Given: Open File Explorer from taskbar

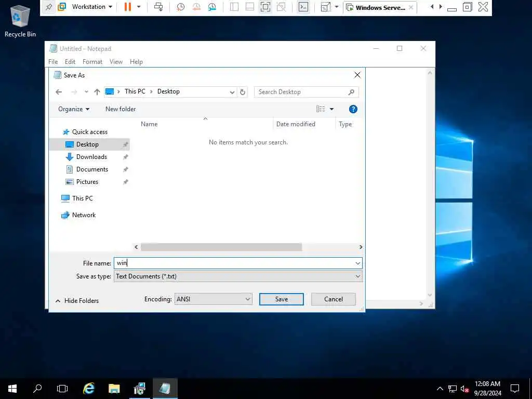Looking at the screenshot, I should coord(114,389).
